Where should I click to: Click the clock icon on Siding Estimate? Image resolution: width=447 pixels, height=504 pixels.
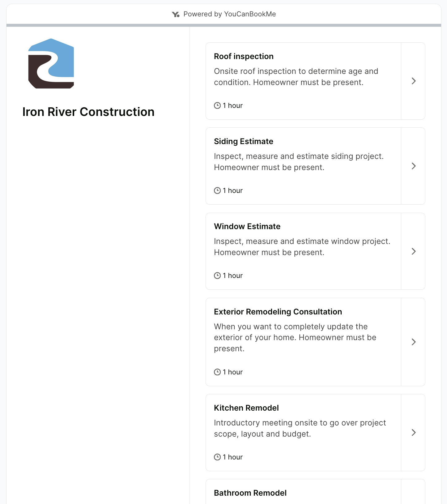point(217,190)
